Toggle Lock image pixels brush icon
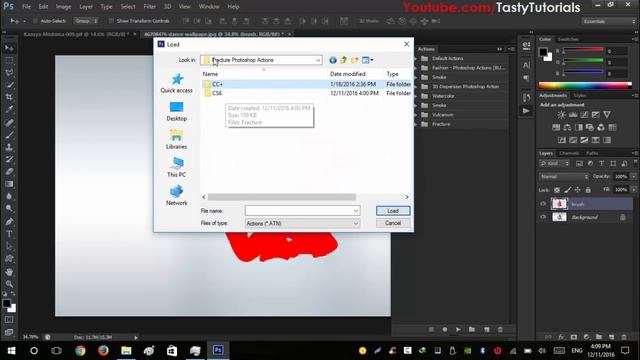The height and width of the screenshot is (360, 640). coord(567,190)
